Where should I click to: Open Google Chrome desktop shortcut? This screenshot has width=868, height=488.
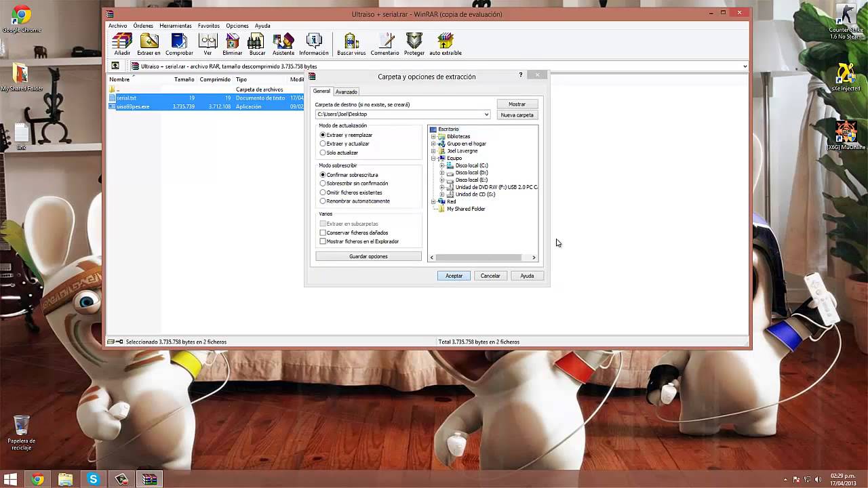22,20
